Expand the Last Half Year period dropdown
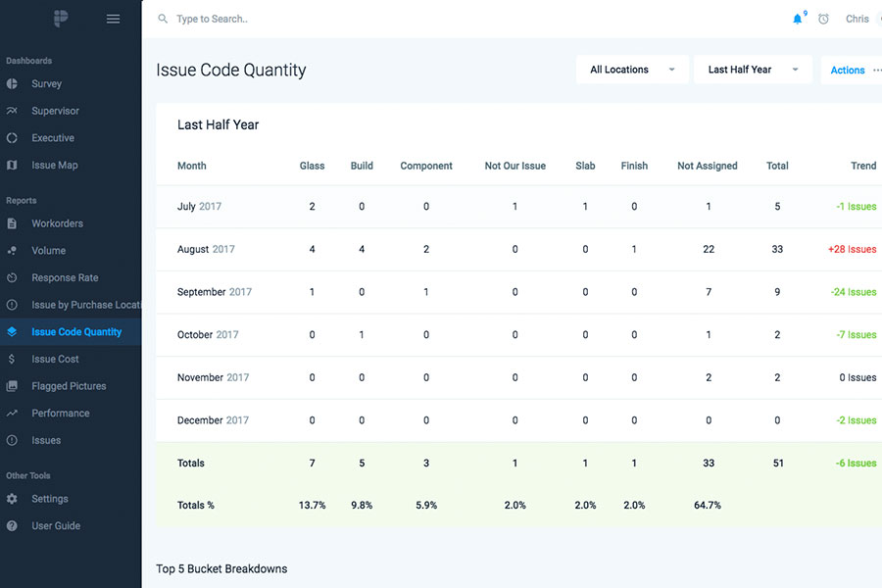This screenshot has height=588, width=882. point(752,70)
